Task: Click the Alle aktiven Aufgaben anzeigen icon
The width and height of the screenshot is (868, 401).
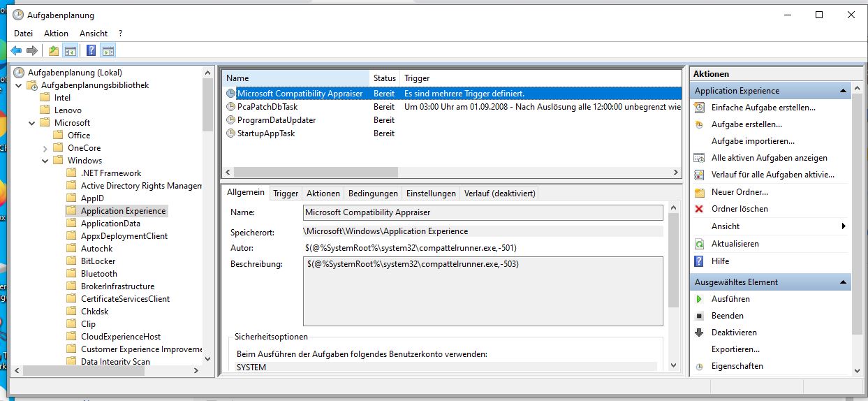Action: click(x=699, y=158)
